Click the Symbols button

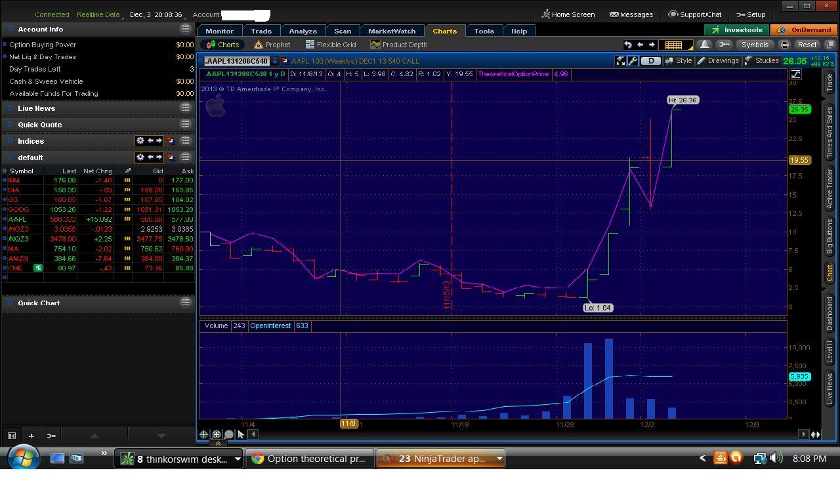click(755, 45)
